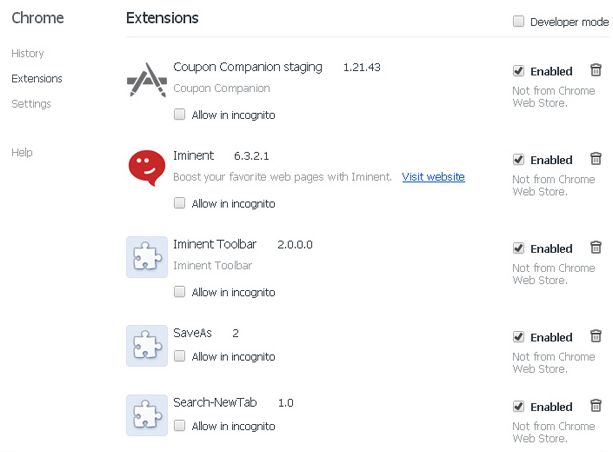The width and height of the screenshot is (613, 452).
Task: Click the Extensions page heading
Action: pos(162,18)
